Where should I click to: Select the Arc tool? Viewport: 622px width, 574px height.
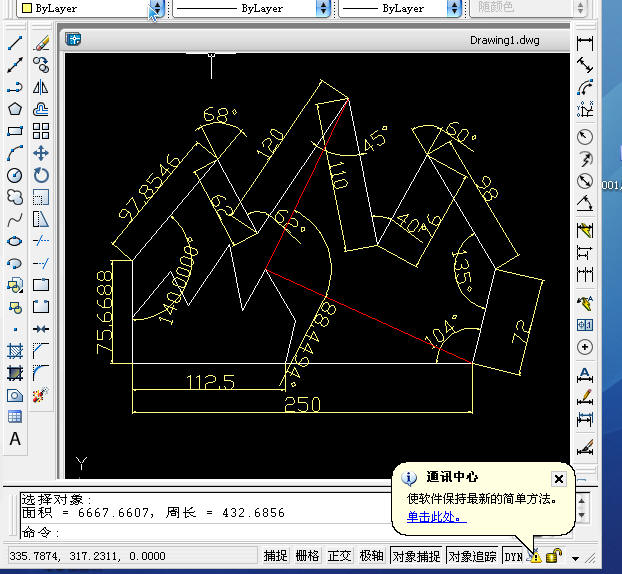[x=15, y=153]
